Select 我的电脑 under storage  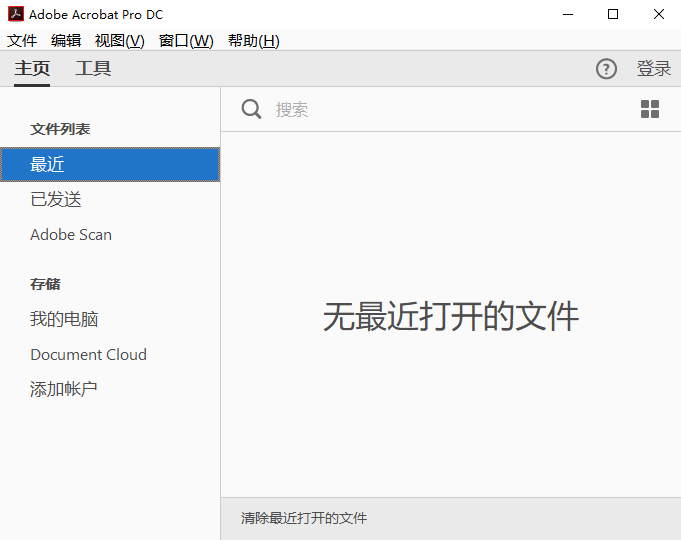tap(64, 319)
